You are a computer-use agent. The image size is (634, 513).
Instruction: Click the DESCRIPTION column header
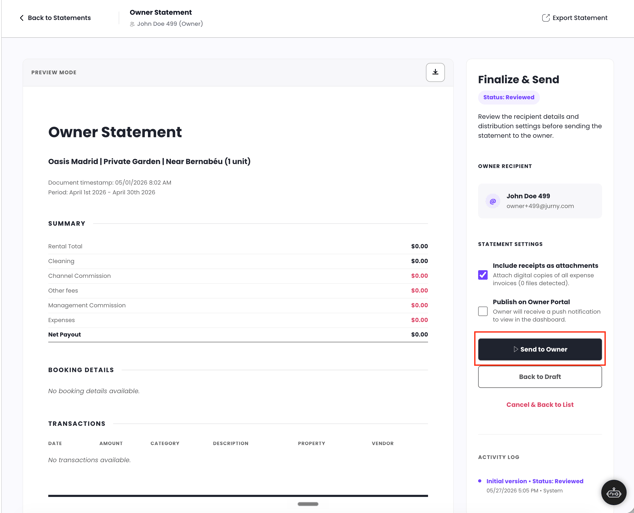(x=230, y=443)
